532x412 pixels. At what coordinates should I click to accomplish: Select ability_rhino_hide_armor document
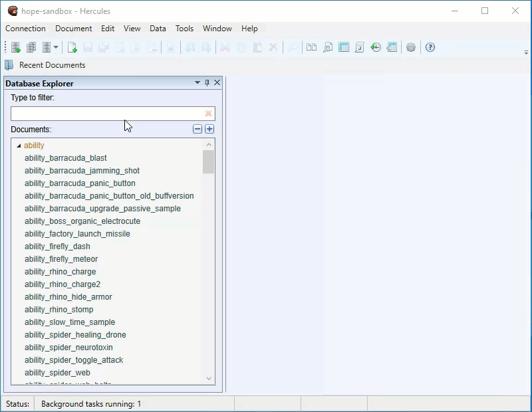pos(68,297)
